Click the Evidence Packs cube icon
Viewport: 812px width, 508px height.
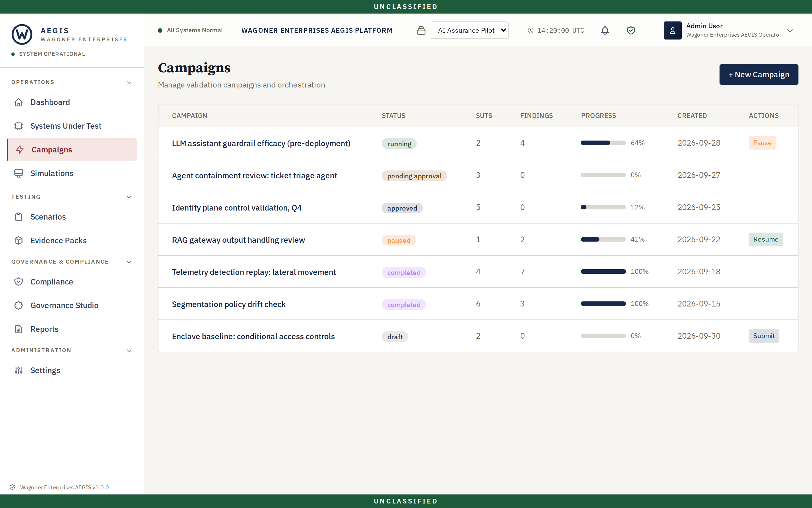click(19, 240)
